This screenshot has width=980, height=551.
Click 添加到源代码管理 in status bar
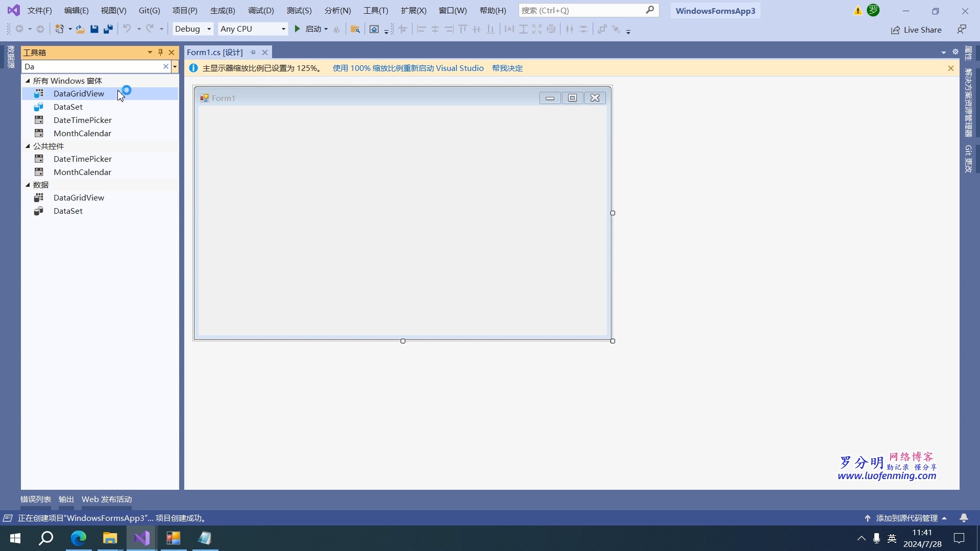coord(906,518)
